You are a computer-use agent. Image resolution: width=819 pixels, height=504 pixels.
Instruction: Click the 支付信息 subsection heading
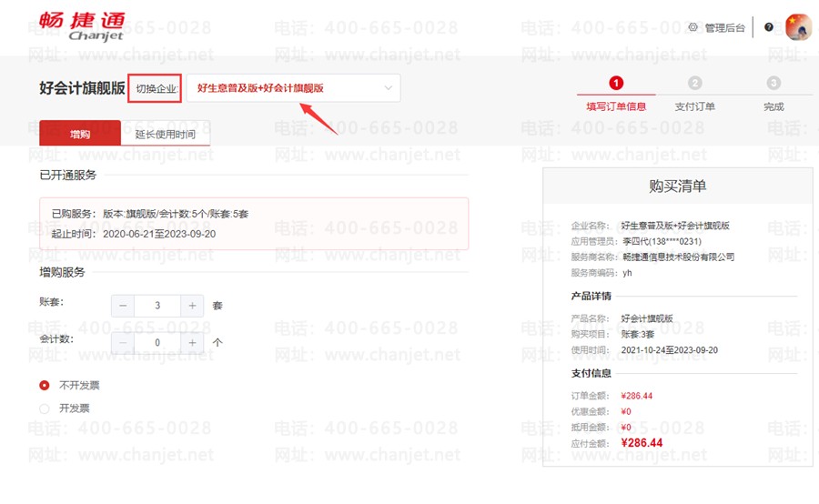pyautogui.click(x=591, y=373)
